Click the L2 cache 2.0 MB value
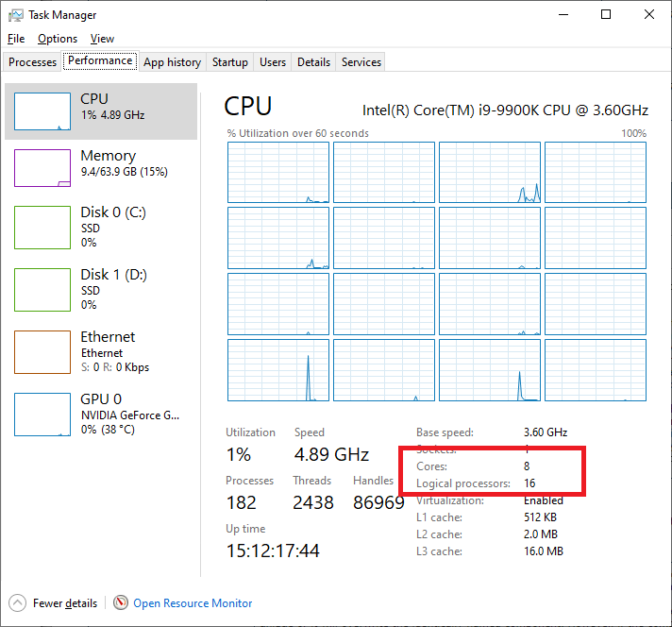Viewport: 672px width, 627px height. [541, 534]
